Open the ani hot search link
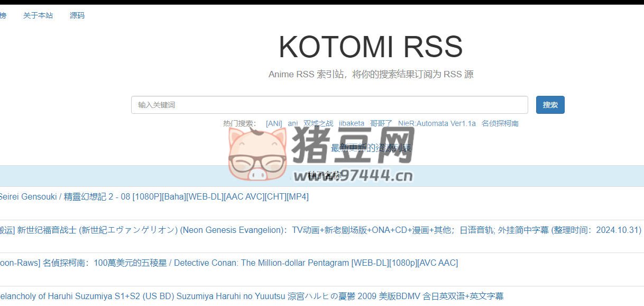 [292, 123]
